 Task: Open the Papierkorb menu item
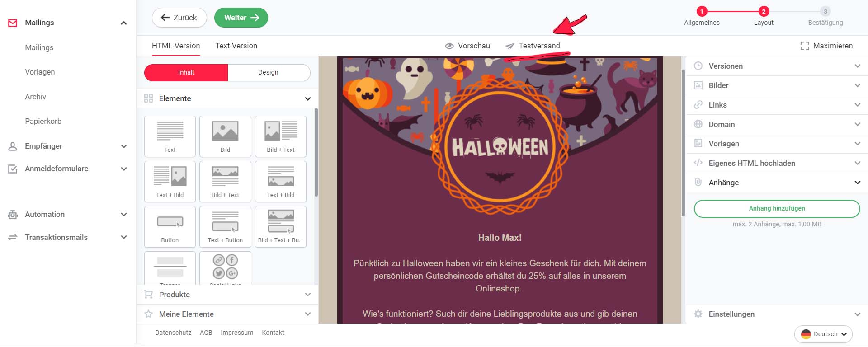pos(43,121)
